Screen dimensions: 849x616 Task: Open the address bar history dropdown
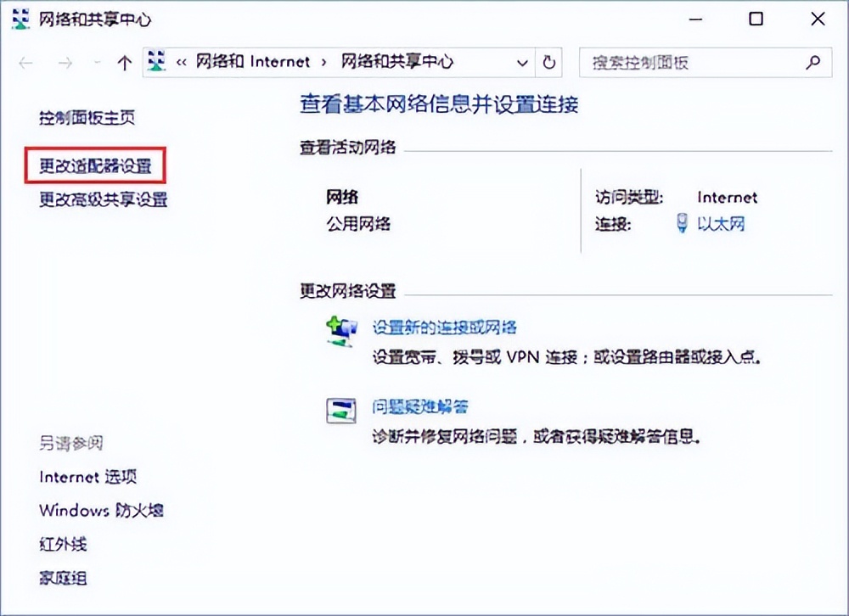point(522,61)
